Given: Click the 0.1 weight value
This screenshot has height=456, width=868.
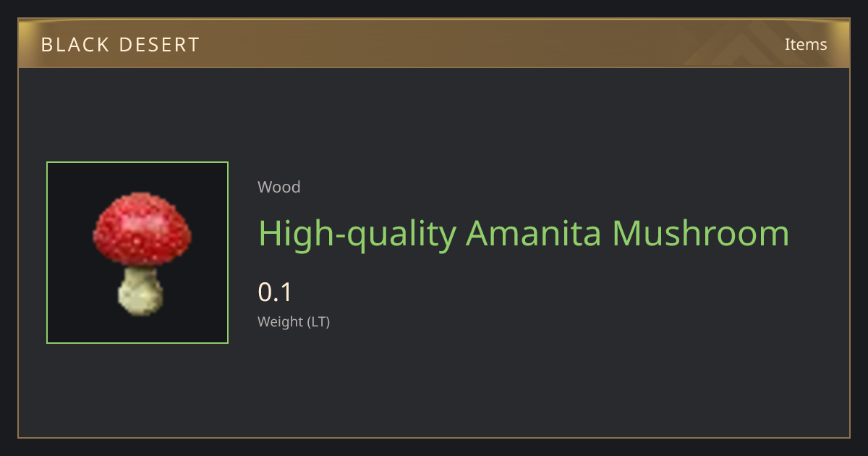Looking at the screenshot, I should (x=275, y=292).
